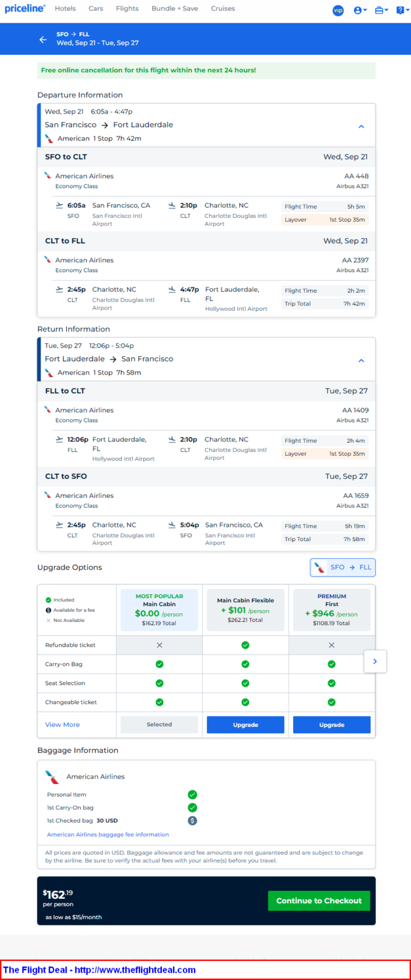This screenshot has width=411, height=980.
Task: Open the VIP badge icon
Action: (338, 10)
